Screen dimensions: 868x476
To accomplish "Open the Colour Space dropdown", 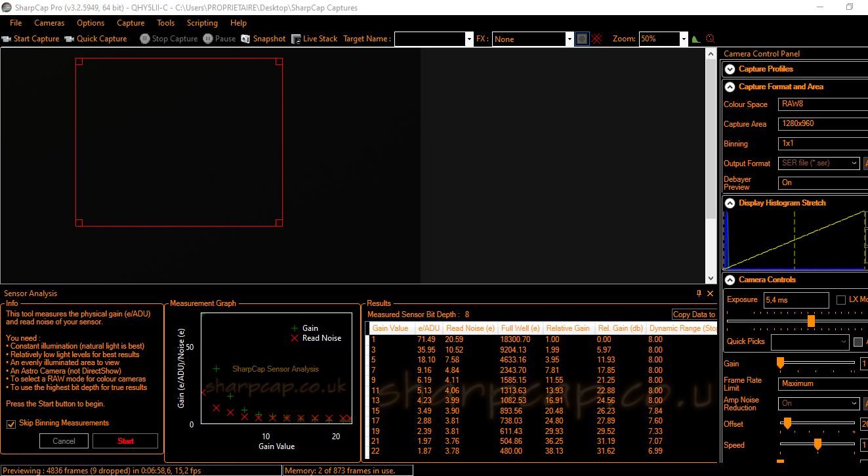I will pos(823,104).
